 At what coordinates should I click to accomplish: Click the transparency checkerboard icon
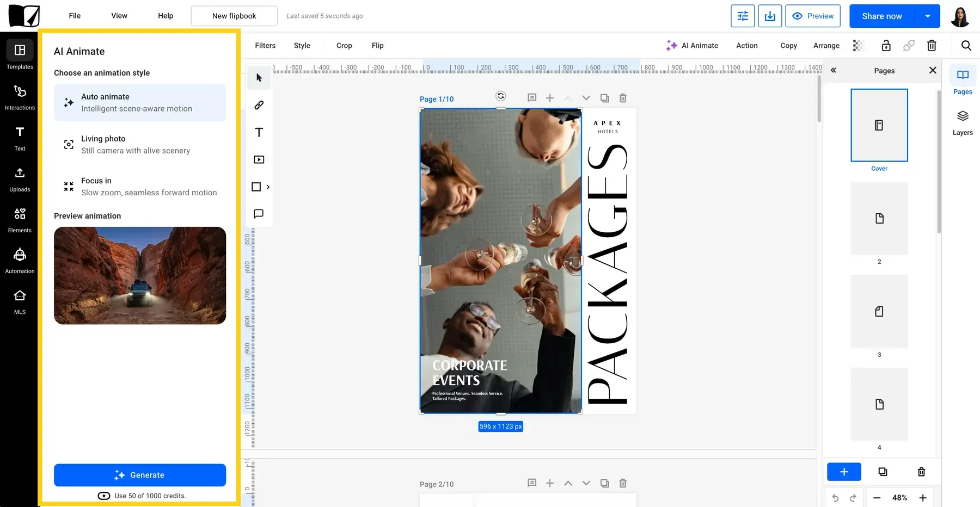pyautogui.click(x=859, y=46)
